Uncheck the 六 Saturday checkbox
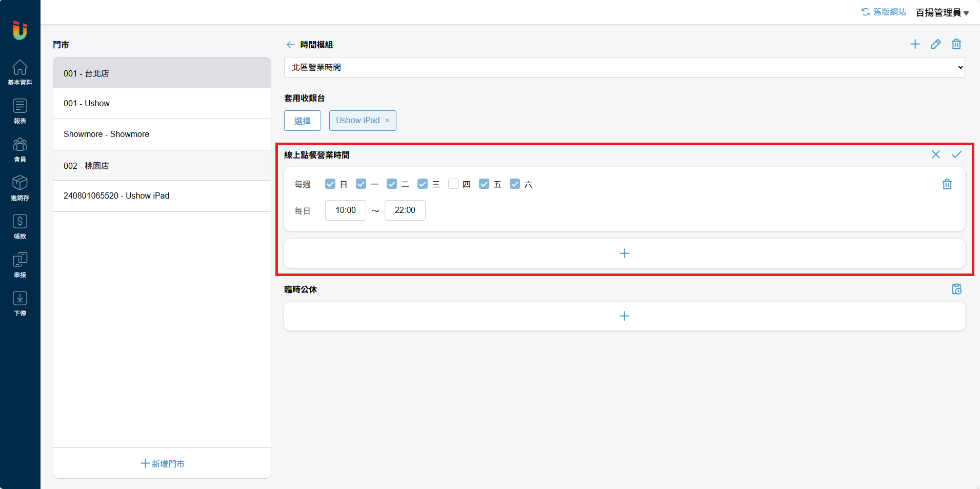Image resolution: width=980 pixels, height=489 pixels. tap(515, 184)
